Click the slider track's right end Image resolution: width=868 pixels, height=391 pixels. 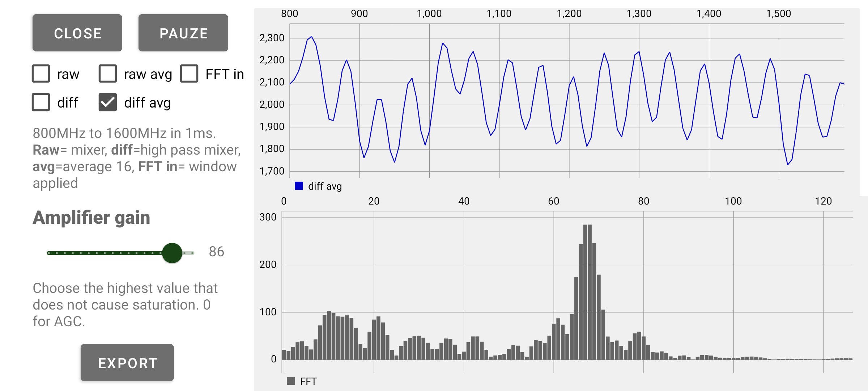192,253
